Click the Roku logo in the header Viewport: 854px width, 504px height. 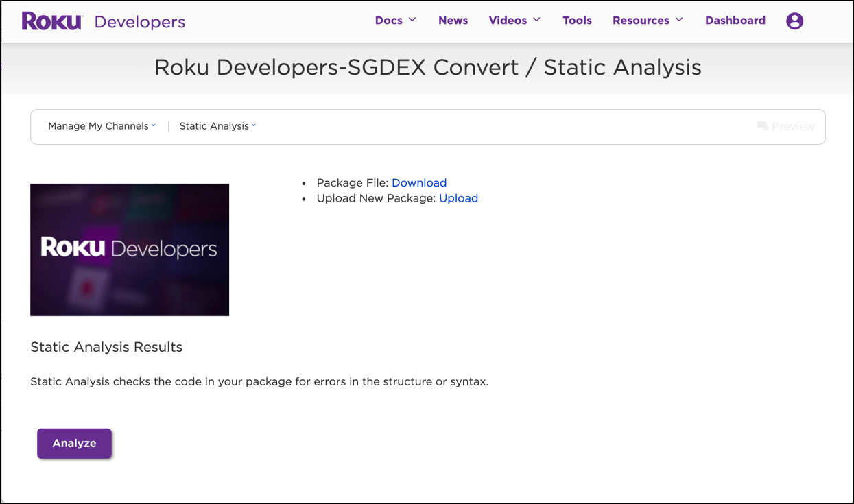pos(51,21)
